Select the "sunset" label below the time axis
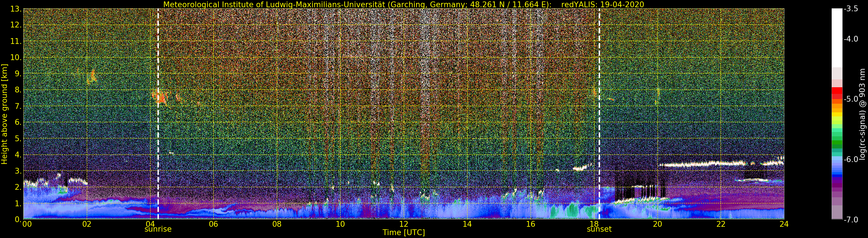 (x=599, y=229)
